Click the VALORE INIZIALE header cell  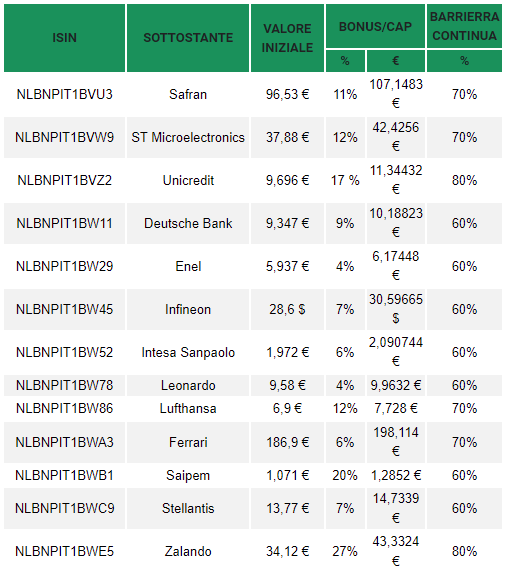pos(287,38)
